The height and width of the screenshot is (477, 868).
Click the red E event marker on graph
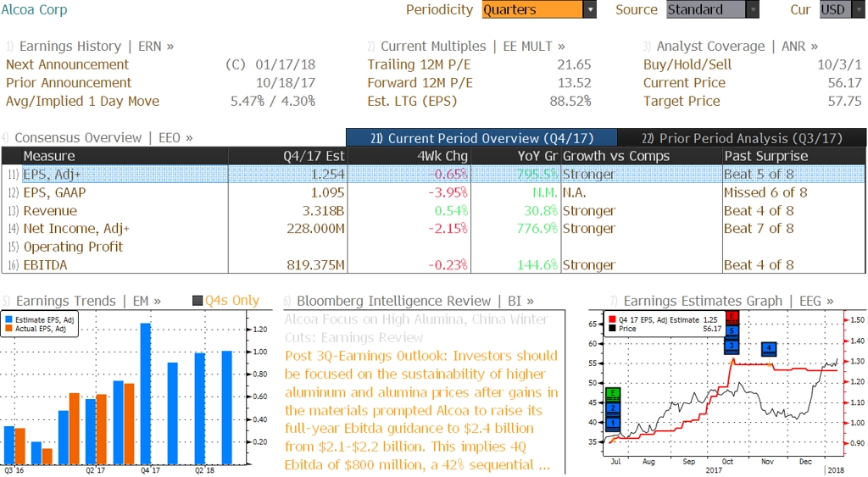click(x=732, y=317)
